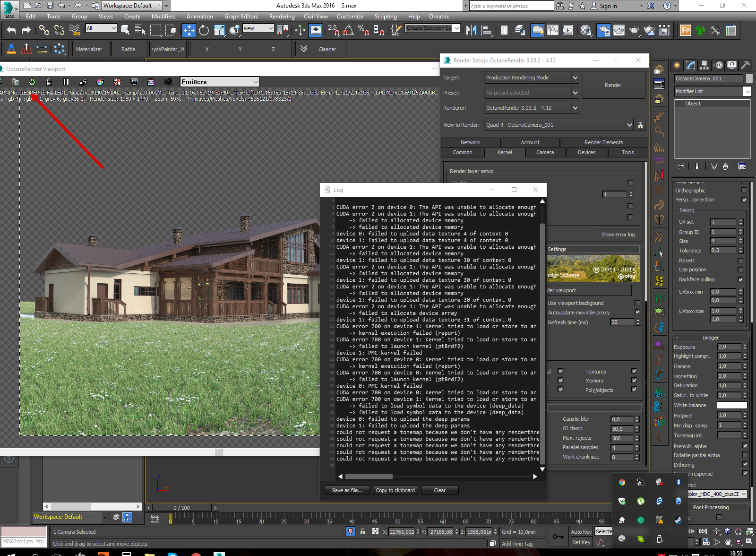Click the 'Type a keyword or phrase' search field
The width and height of the screenshot is (756, 556).
point(511,6)
